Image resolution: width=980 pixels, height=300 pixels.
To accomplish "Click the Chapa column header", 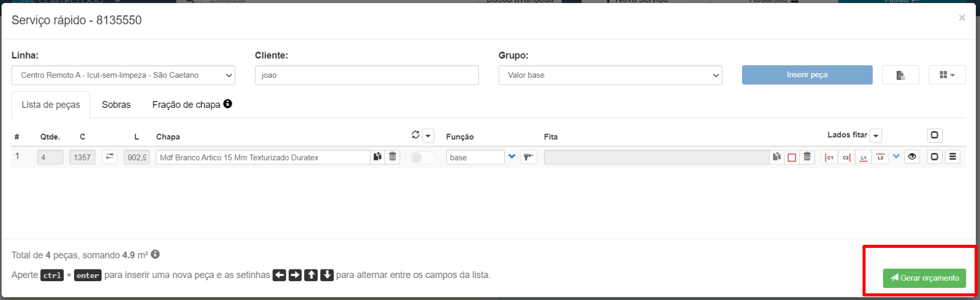I will (x=168, y=137).
